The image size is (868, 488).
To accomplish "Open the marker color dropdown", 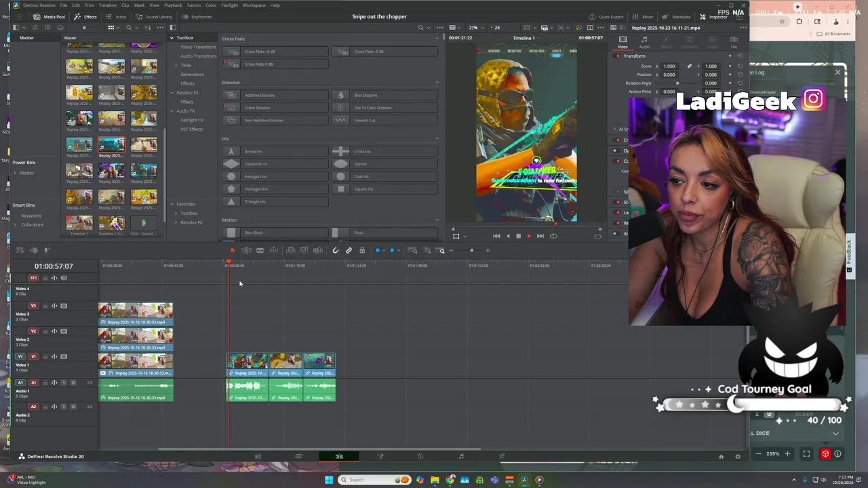I will click(397, 251).
